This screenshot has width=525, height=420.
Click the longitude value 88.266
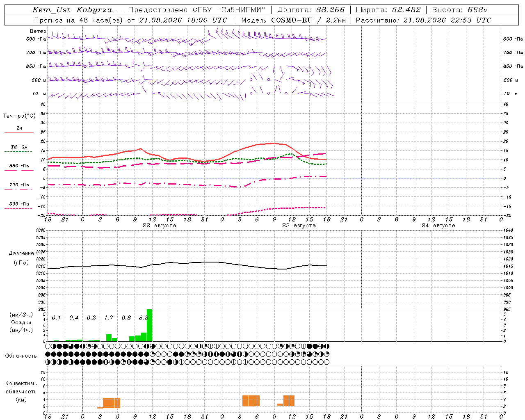[x=331, y=10]
